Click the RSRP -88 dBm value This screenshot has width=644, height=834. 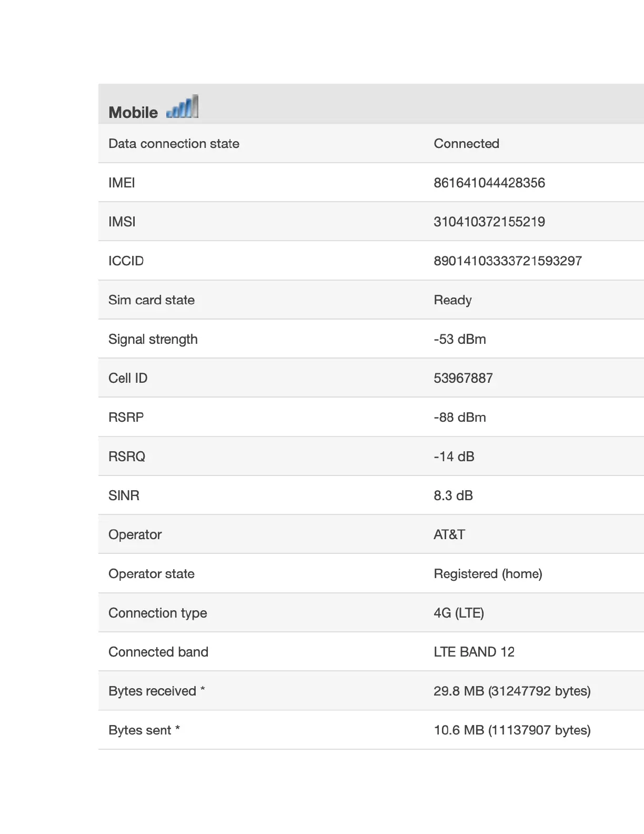(x=460, y=417)
